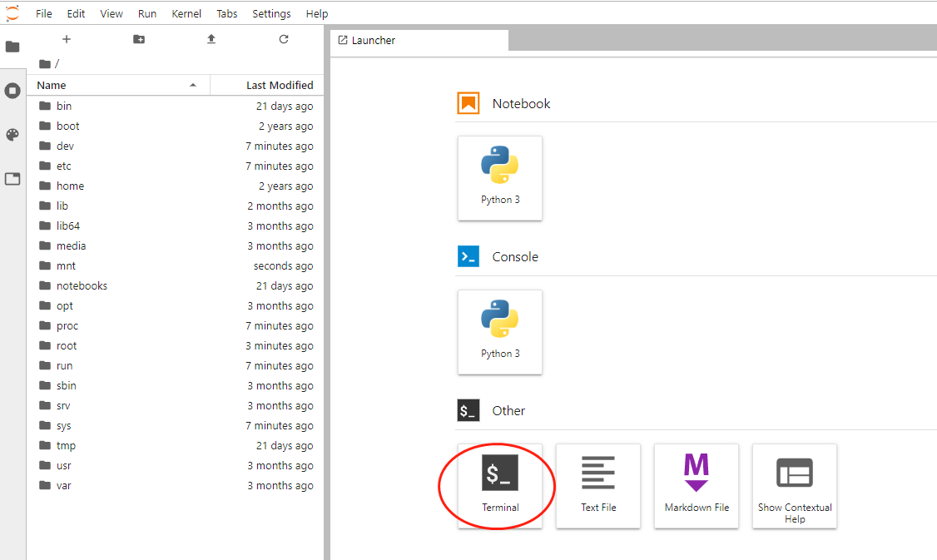Create a new folder via toolbar icon
Screen dimensions: 937x560
point(139,39)
